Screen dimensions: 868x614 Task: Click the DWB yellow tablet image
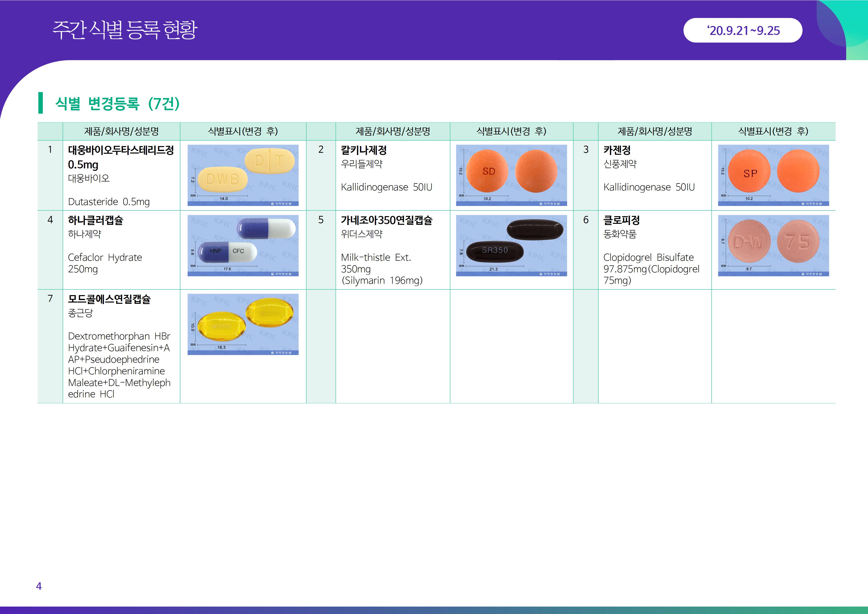point(243,175)
